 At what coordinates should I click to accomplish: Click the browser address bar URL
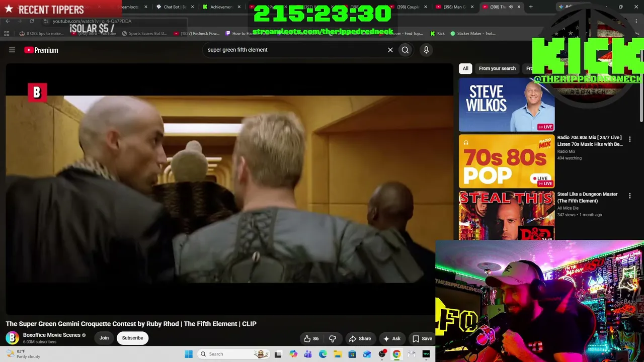92,21
